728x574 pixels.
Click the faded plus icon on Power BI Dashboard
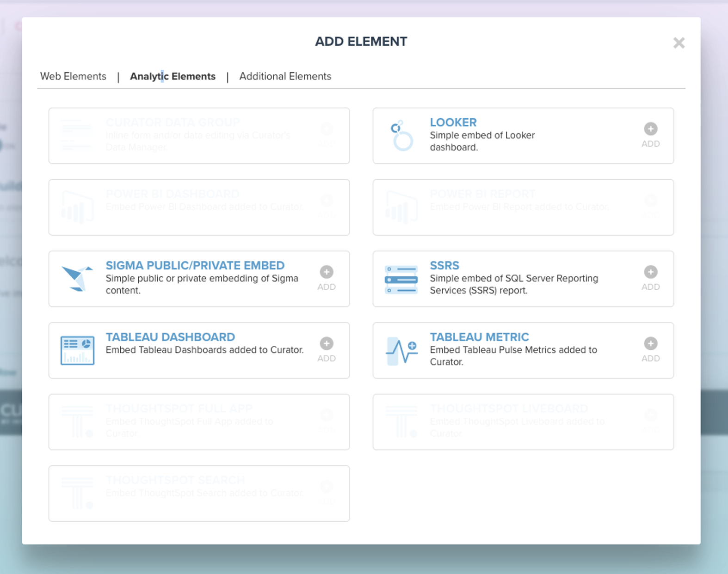pyautogui.click(x=326, y=200)
